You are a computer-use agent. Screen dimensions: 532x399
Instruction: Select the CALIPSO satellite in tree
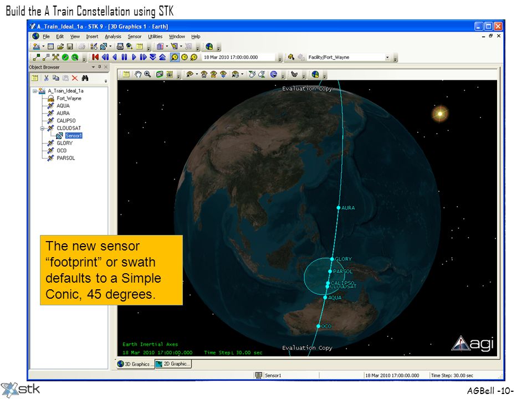pos(66,121)
